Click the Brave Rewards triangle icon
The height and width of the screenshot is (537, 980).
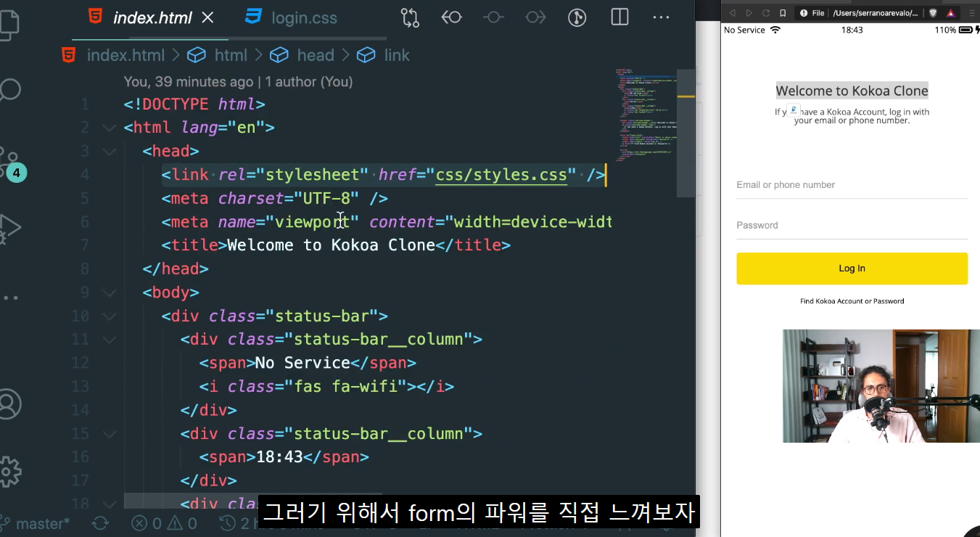(950, 12)
